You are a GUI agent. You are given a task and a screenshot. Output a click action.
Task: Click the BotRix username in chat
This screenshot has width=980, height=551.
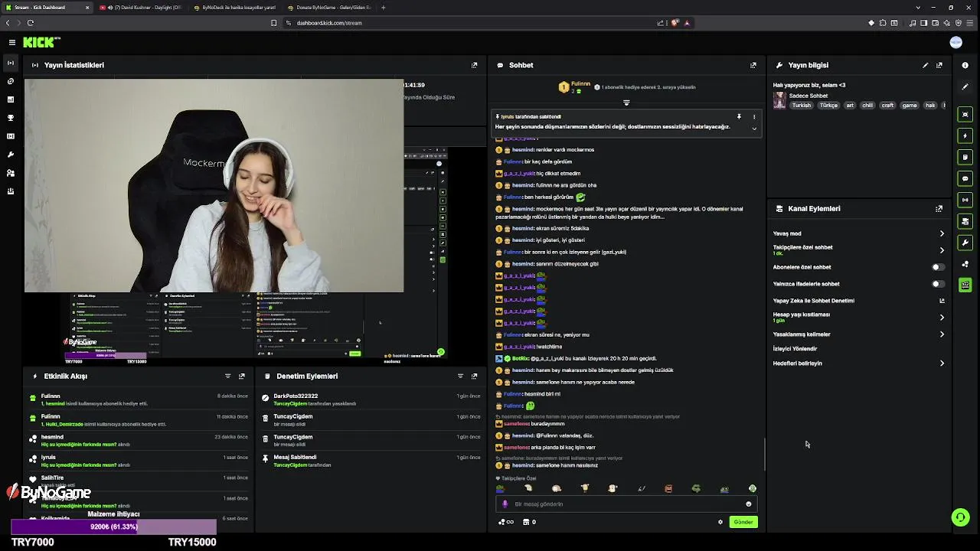[x=521, y=358]
